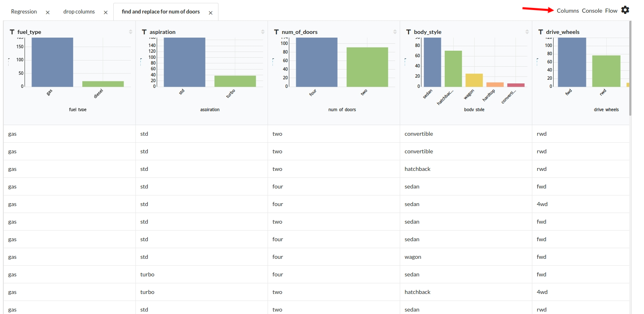
Task: Click the red convertible bar in body_style chart
Action: tap(516, 85)
